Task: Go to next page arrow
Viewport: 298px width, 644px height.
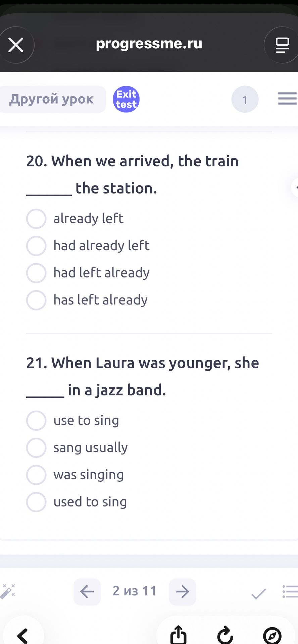Action: 183,592
